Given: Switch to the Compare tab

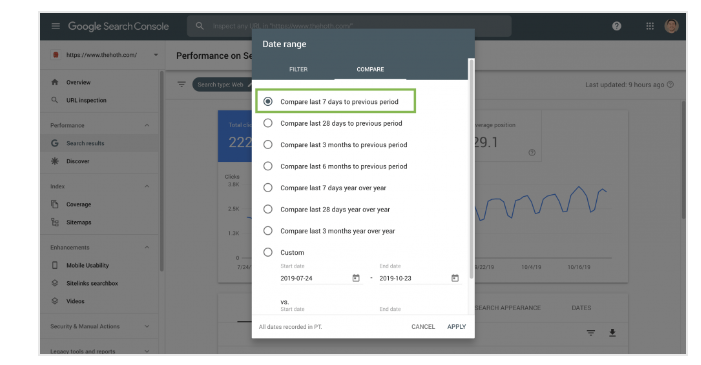Looking at the screenshot, I should 370,69.
